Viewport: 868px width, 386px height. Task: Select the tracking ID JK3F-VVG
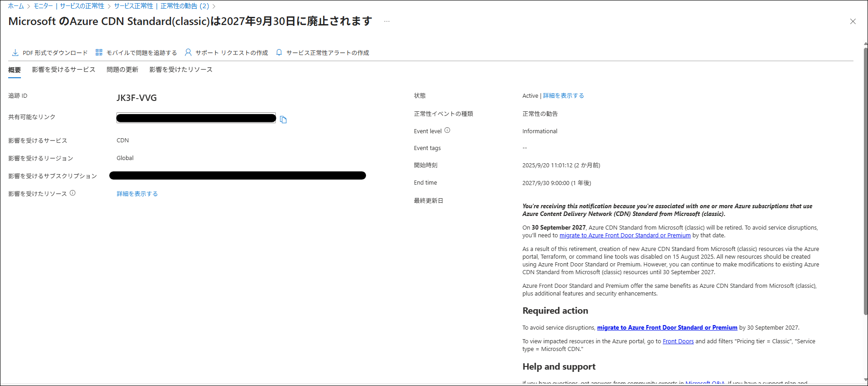(x=137, y=98)
